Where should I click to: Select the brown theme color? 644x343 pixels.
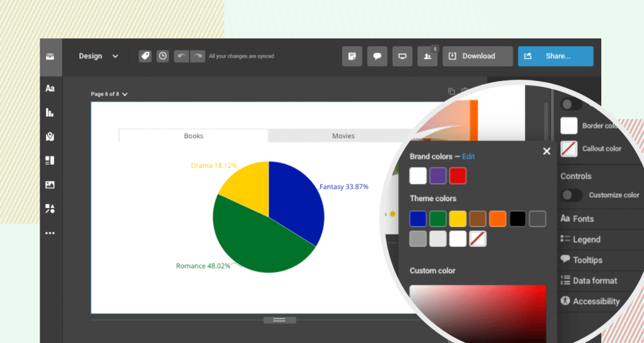478,219
